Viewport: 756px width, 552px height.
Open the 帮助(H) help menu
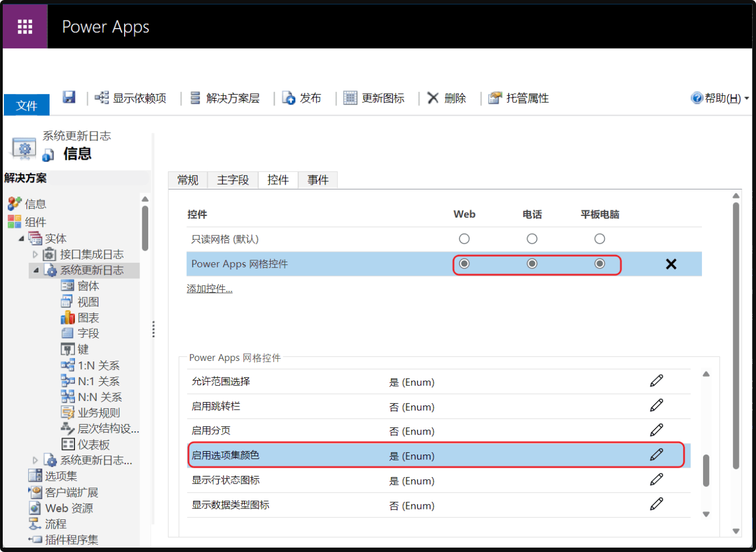click(720, 98)
